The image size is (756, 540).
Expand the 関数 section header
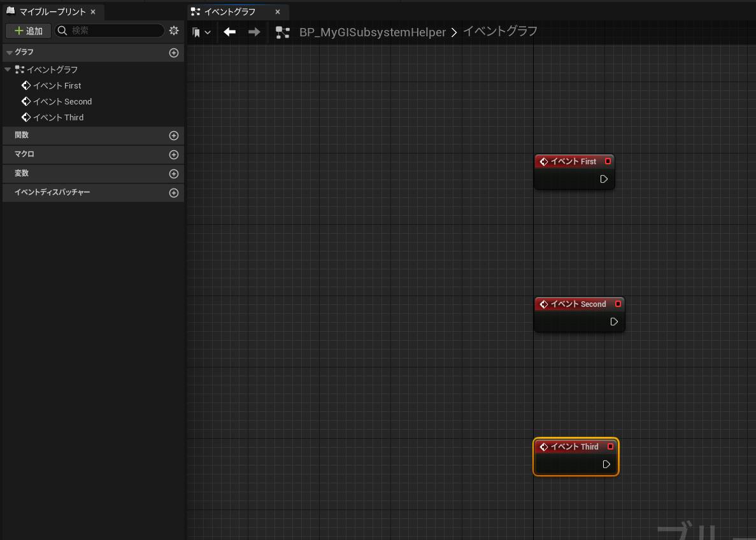(x=93, y=136)
